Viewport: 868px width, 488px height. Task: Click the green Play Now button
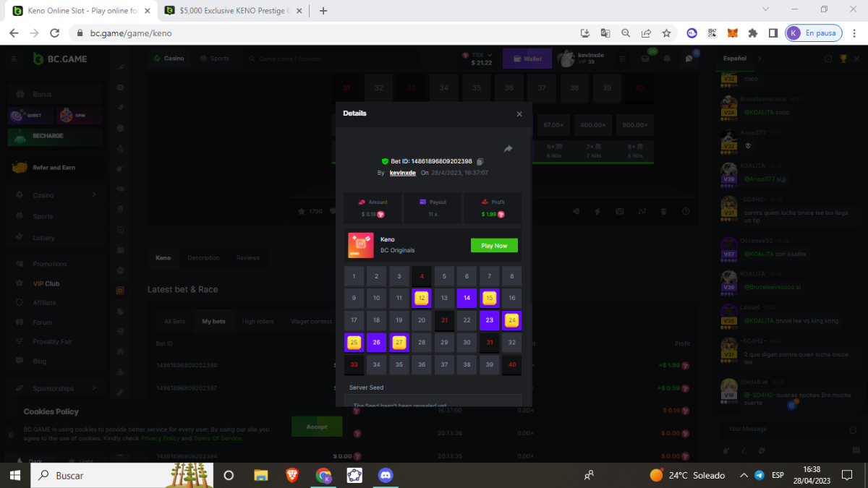494,246
